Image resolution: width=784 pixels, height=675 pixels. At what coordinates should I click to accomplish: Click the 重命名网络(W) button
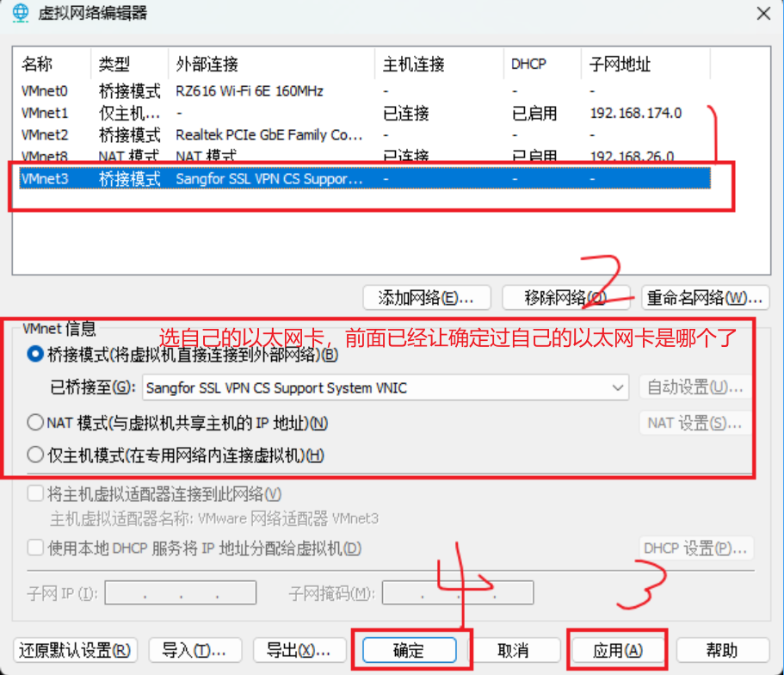coord(705,296)
